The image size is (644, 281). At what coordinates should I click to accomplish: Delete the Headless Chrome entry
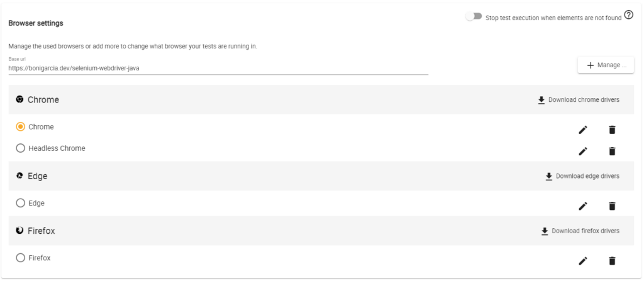[612, 151]
